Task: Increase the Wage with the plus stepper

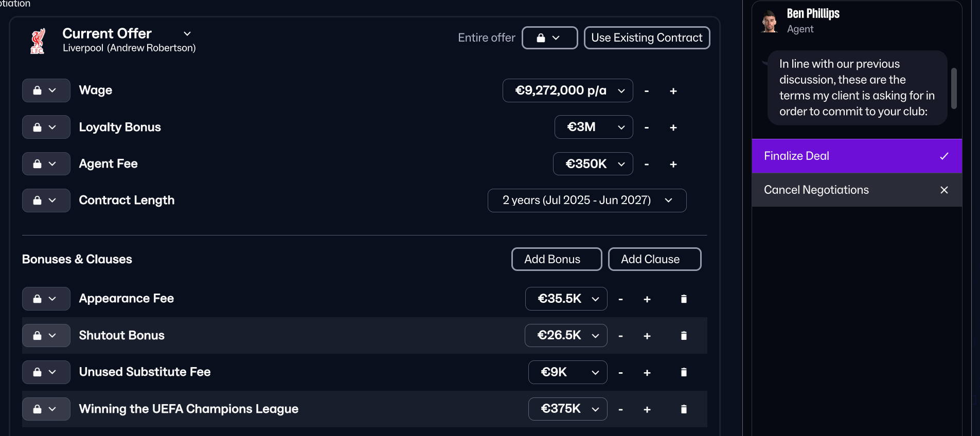Action: tap(673, 90)
